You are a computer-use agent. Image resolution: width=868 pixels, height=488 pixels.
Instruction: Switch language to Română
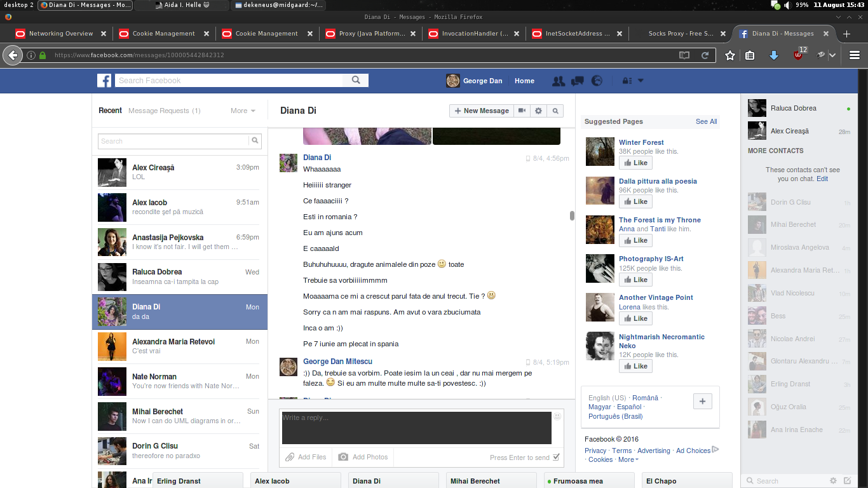point(645,398)
